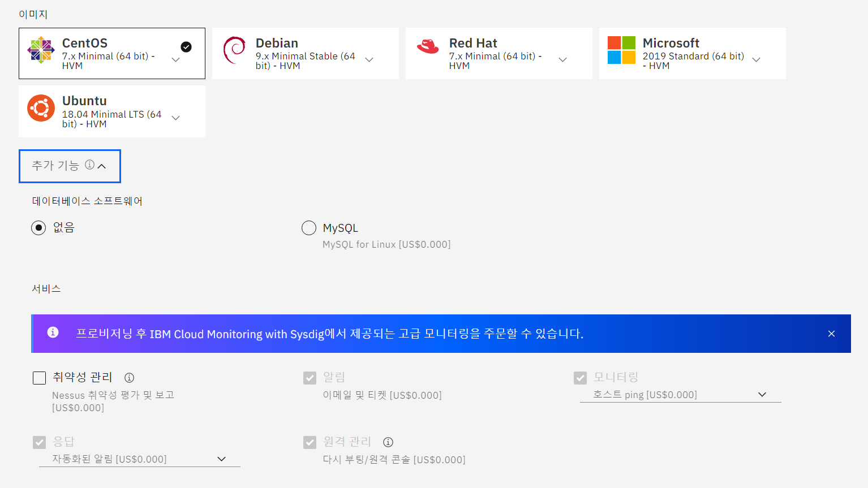This screenshot has height=488, width=868.
Task: Click the info icon in Sysdig banner
Action: [53, 332]
